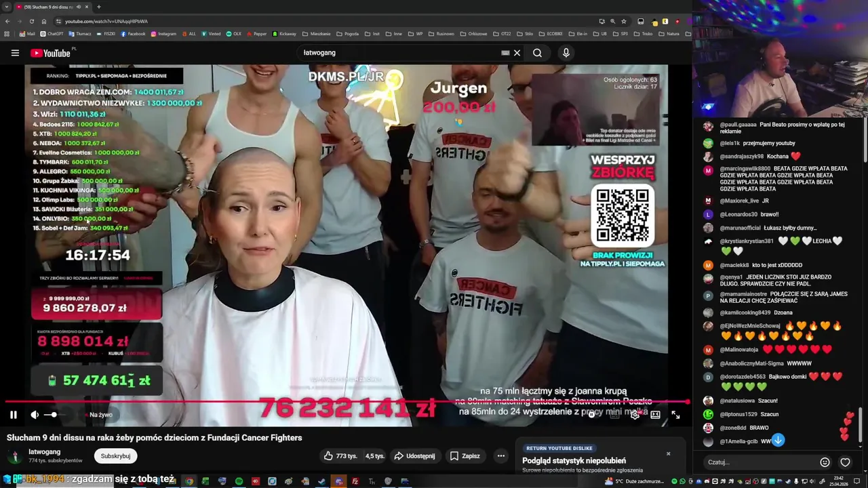Expand the ECOBIKE bookmark folder
The image size is (868, 488).
(x=551, y=34)
